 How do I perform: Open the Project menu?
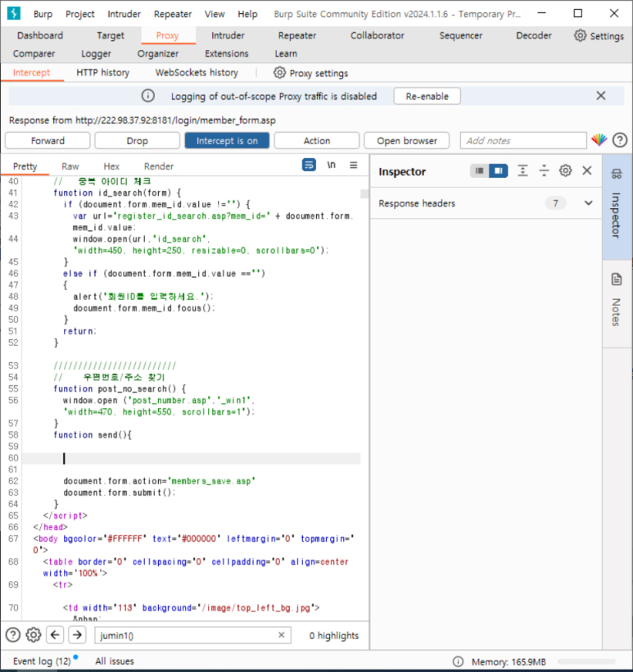click(x=80, y=14)
